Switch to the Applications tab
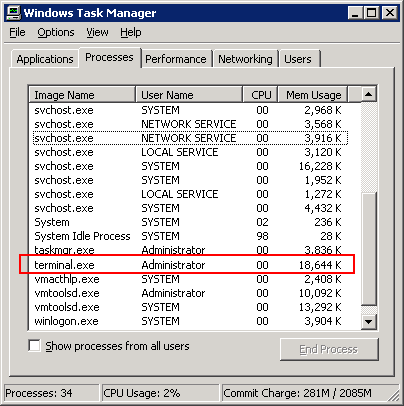 coord(45,59)
